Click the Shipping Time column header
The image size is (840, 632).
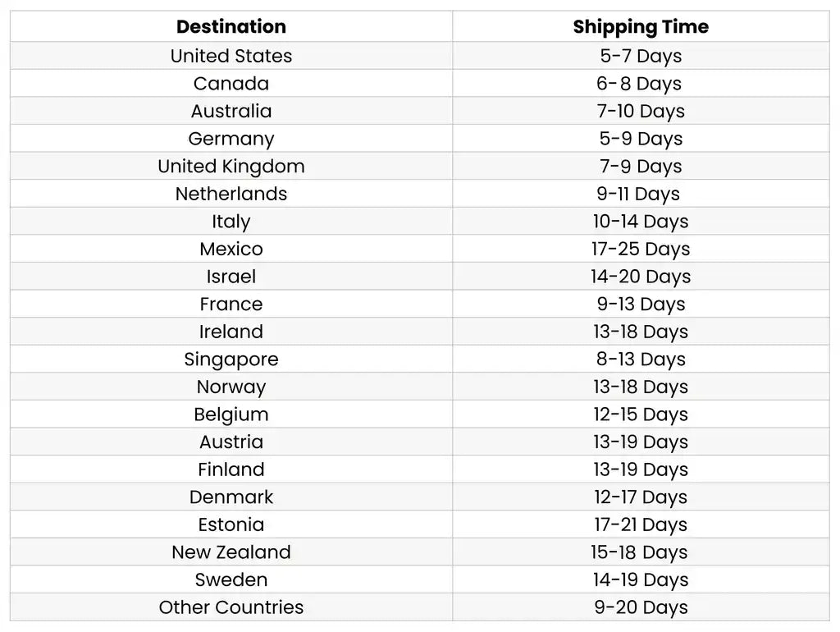click(641, 26)
